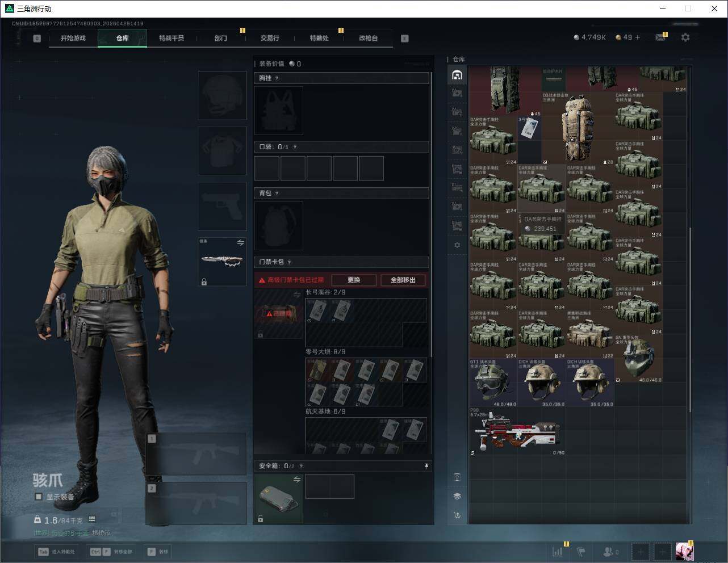Image resolution: width=728 pixels, height=563 pixels.
Task: Select primary weapon slot 2
Action: pyautogui.click(x=196, y=503)
